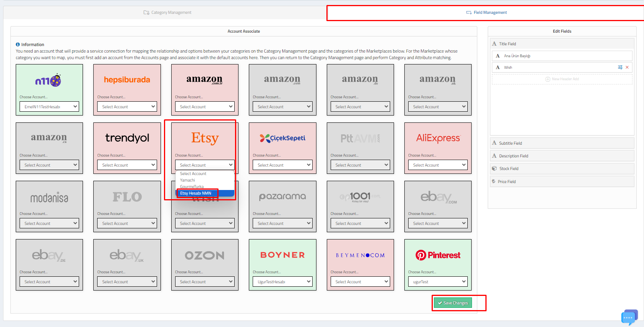
Task: Open the chat support bubble icon
Action: coord(629,317)
